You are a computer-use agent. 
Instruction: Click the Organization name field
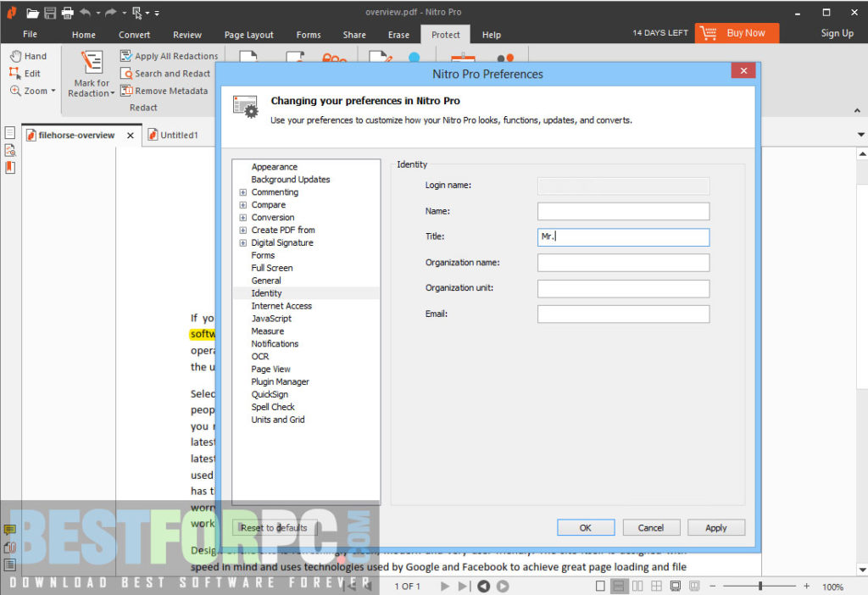[623, 263]
